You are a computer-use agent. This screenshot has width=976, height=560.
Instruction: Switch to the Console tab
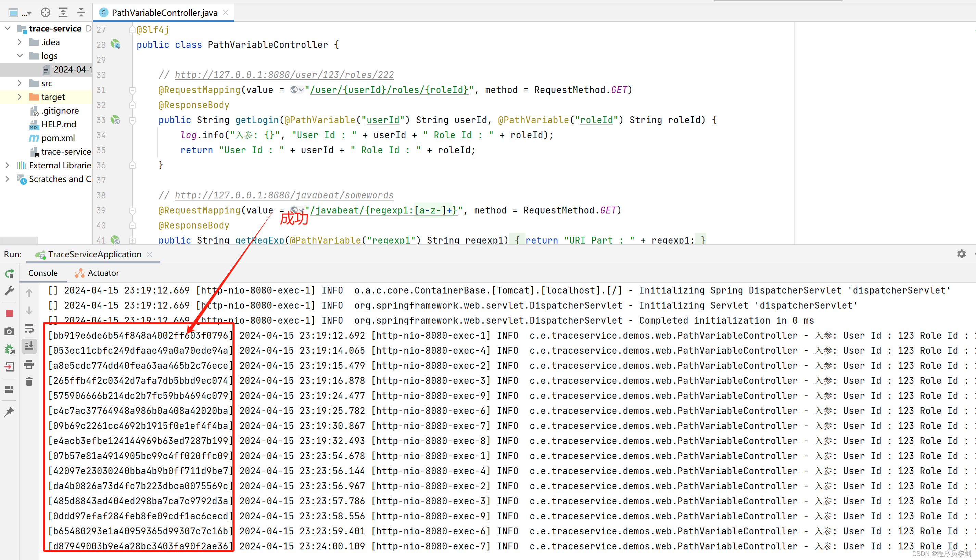click(x=43, y=273)
